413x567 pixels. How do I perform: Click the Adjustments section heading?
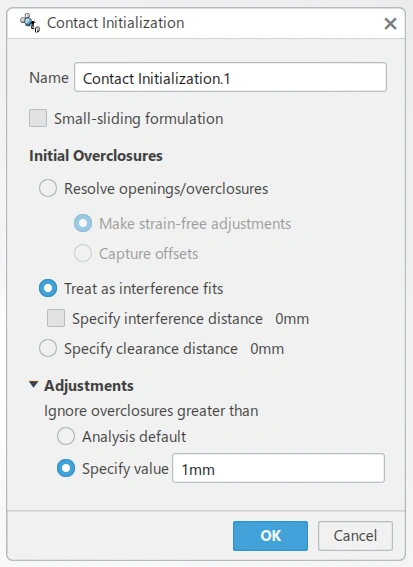[89, 386]
